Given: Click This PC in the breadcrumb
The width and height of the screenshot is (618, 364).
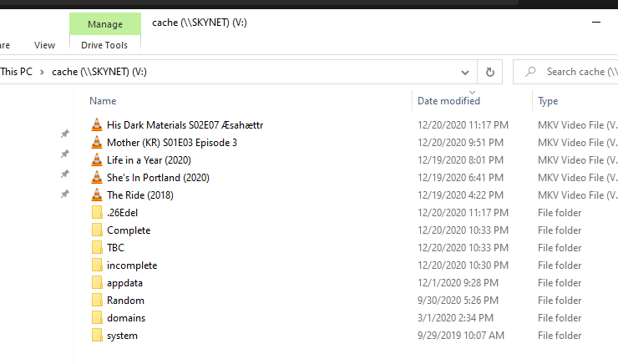Looking at the screenshot, I should [x=17, y=72].
